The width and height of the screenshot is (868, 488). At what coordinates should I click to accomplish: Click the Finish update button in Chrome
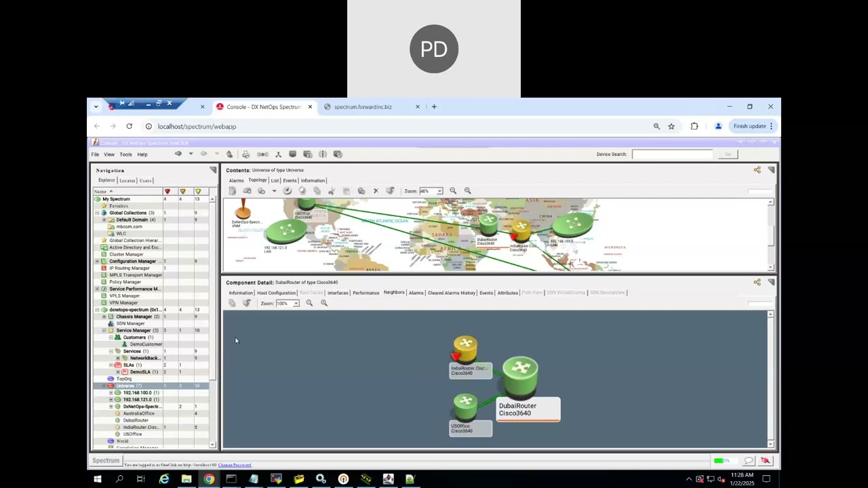coord(753,126)
